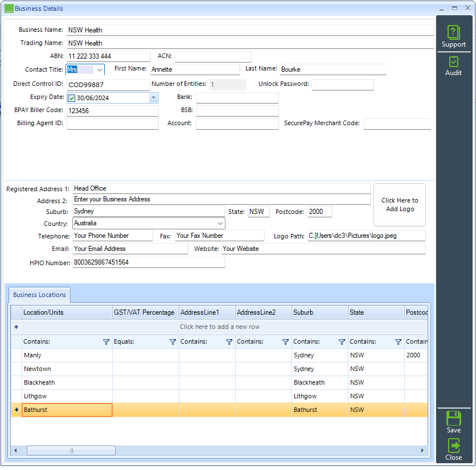Open the GST/VAT Percentage filter
This screenshot has height=470, width=476.
173,342
